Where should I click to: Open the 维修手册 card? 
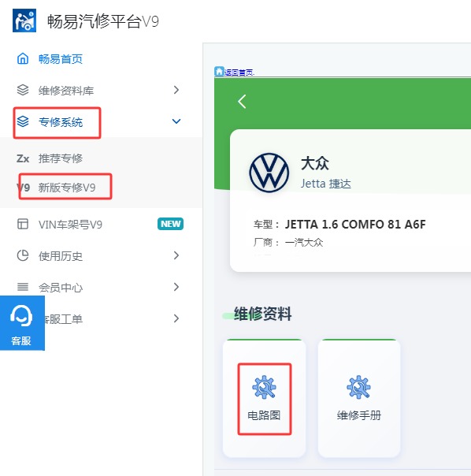point(359,398)
